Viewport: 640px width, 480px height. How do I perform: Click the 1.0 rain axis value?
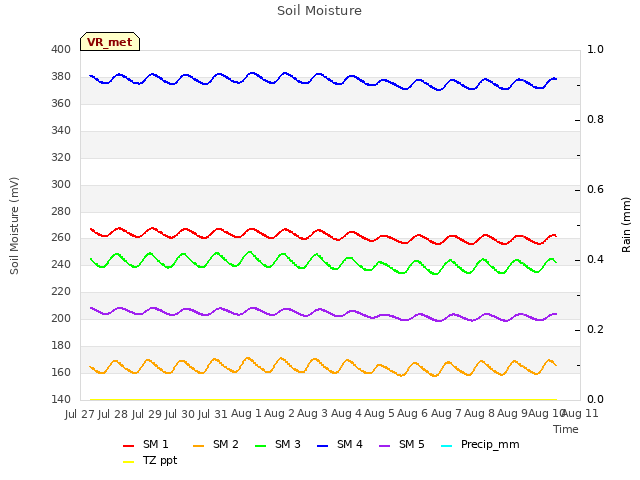click(595, 50)
